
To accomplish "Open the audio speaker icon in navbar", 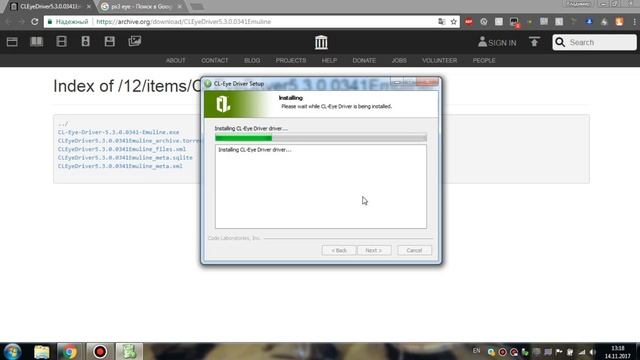I will pos(85,41).
